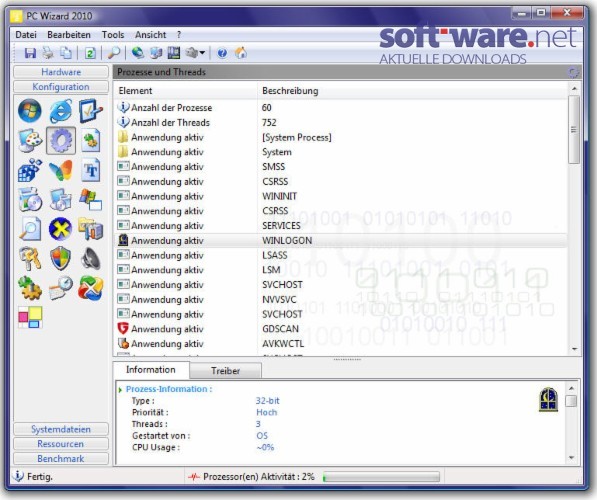The width and height of the screenshot is (597, 500).
Task: Open the magnifier document sidebar icon
Action: pos(30,229)
